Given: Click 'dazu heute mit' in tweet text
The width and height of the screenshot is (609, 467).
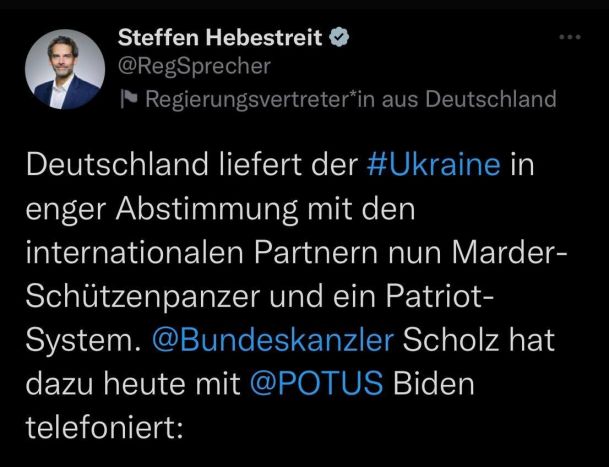Looking at the screenshot, I should tap(133, 384).
